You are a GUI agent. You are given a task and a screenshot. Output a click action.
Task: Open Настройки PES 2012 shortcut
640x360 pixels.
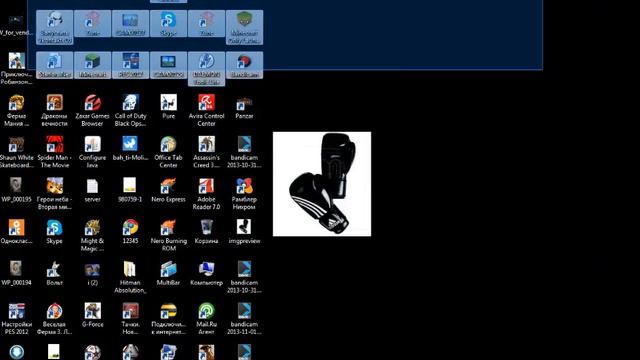tap(16, 319)
